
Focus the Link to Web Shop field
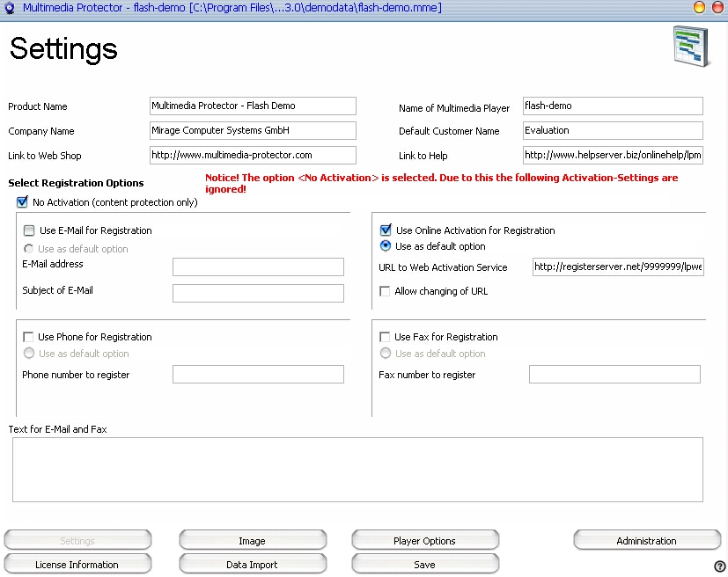pos(253,155)
